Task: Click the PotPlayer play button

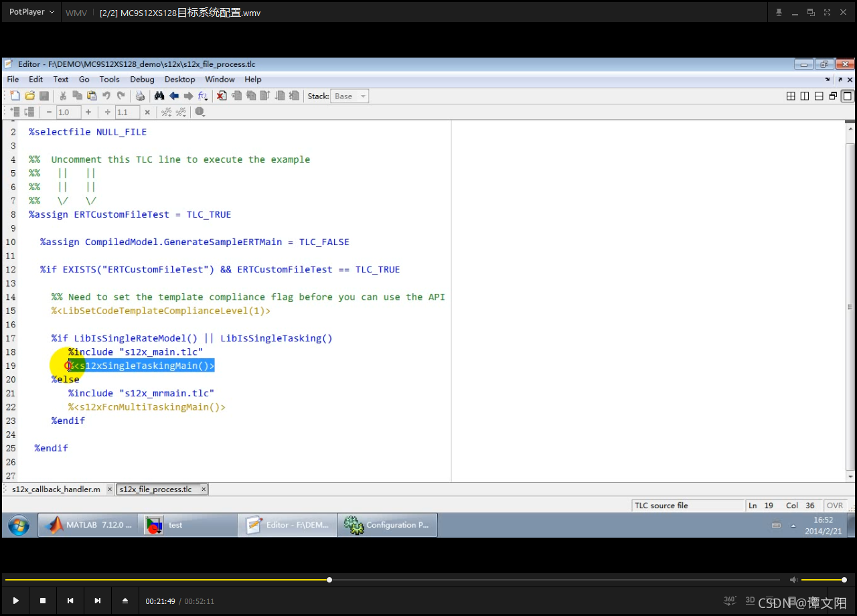Action: [x=15, y=601]
